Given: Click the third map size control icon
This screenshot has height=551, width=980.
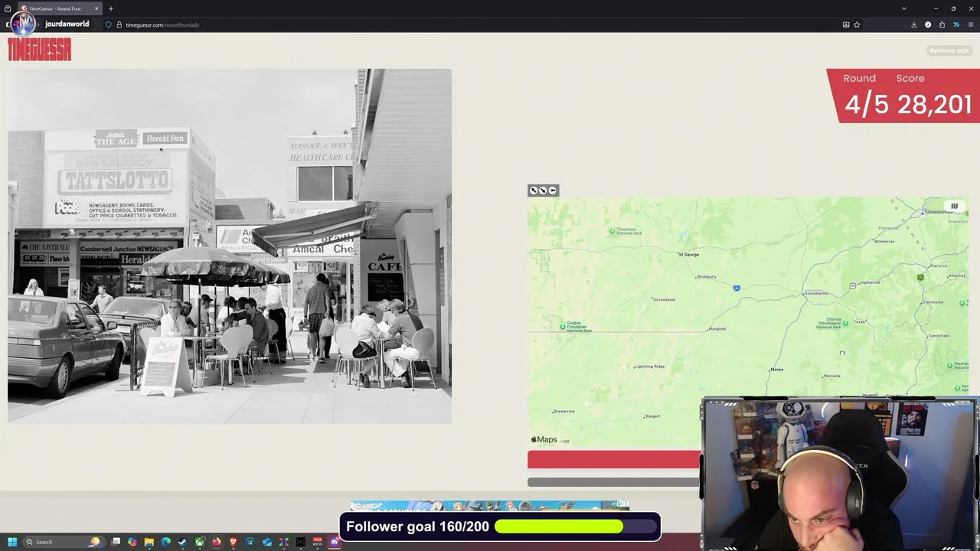Looking at the screenshot, I should (552, 191).
